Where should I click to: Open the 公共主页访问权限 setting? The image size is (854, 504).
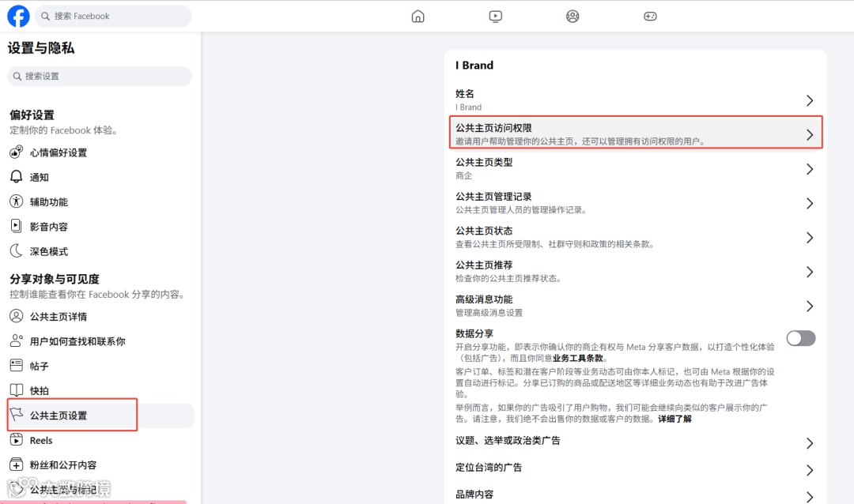[x=636, y=134]
